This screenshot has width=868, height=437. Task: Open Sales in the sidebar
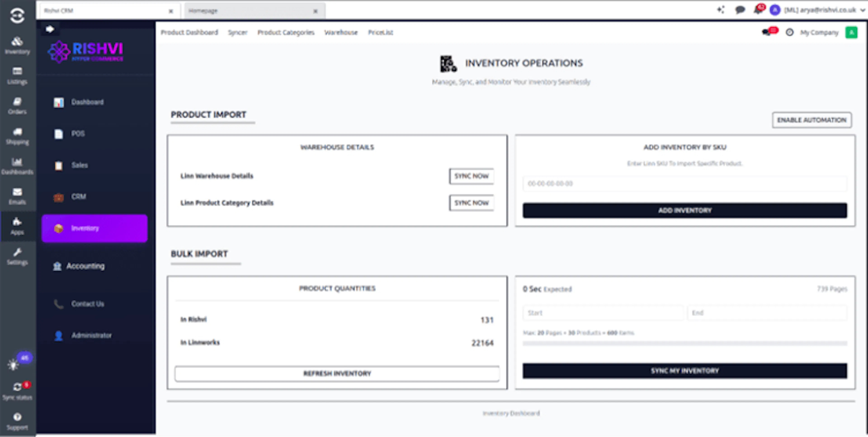pos(94,165)
